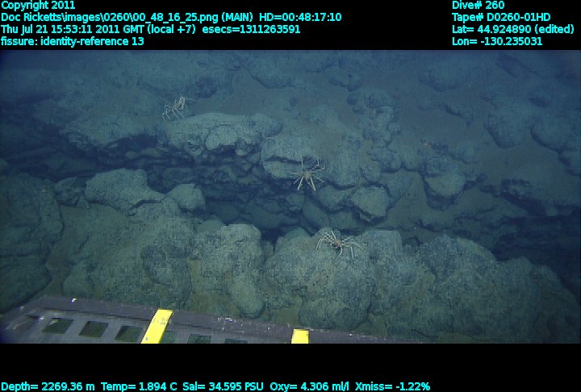The image size is (581, 392).
Task: Click the smaller right yellow marker on the ROV frame
Action: (299, 336)
